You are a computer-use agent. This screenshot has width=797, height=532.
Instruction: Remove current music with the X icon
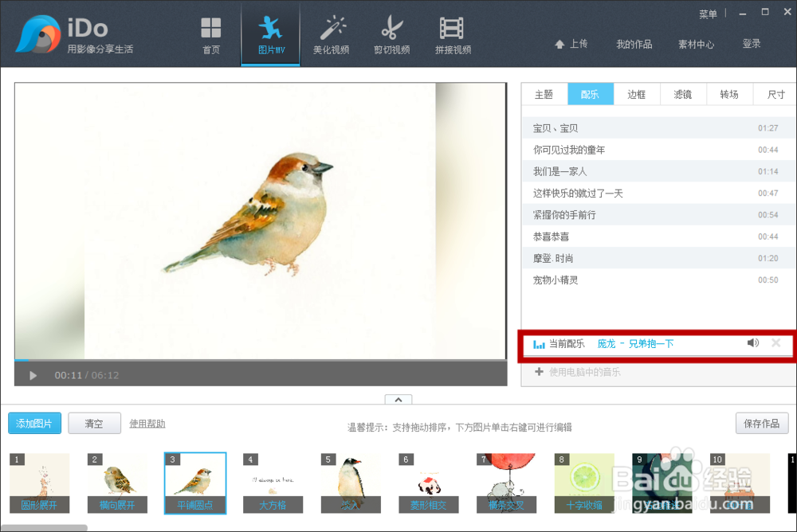tap(775, 343)
